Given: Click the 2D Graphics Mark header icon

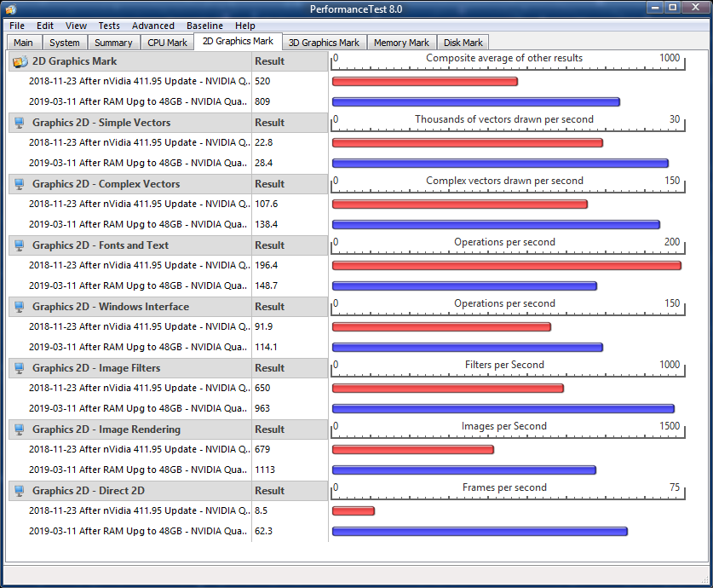Looking at the screenshot, I should 20,61.
